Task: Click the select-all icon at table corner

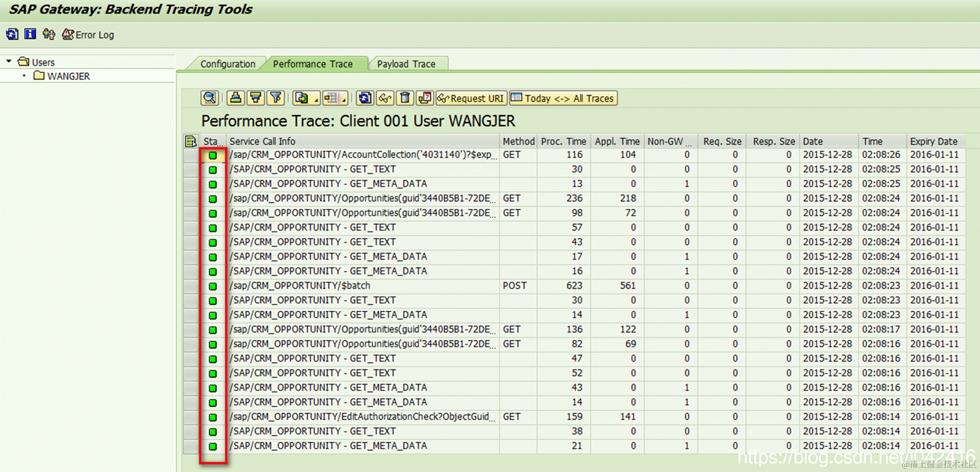Action: (x=190, y=141)
